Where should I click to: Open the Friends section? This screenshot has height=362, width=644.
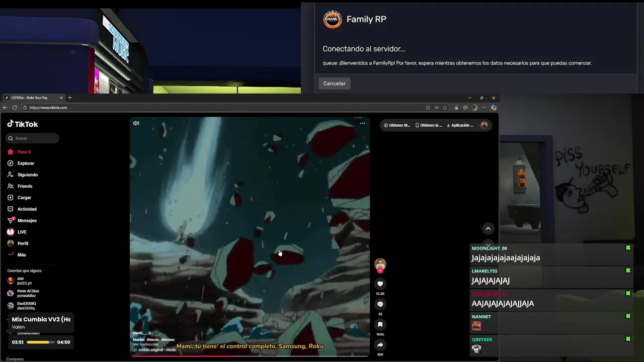pos(20,186)
